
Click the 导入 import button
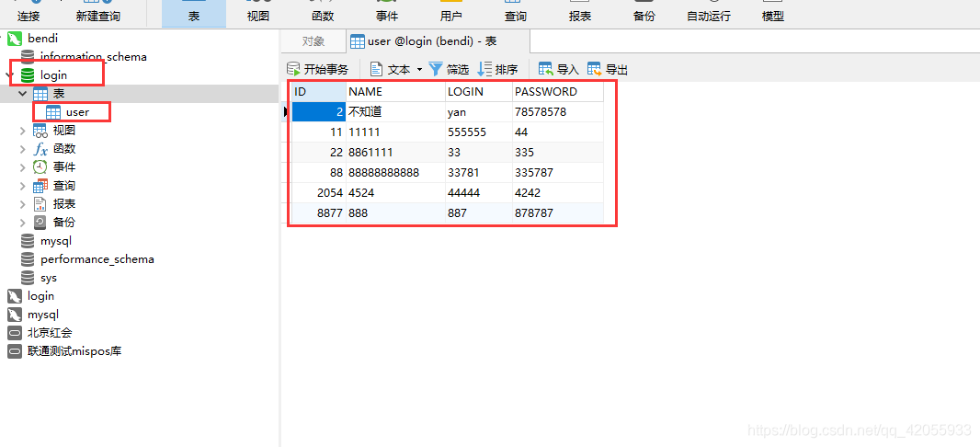pos(559,69)
